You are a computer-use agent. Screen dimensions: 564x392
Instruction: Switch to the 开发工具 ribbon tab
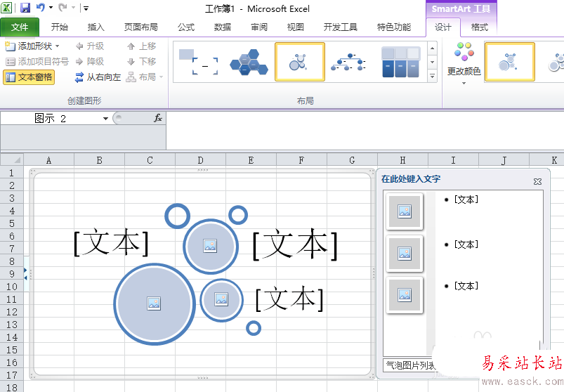click(x=340, y=27)
